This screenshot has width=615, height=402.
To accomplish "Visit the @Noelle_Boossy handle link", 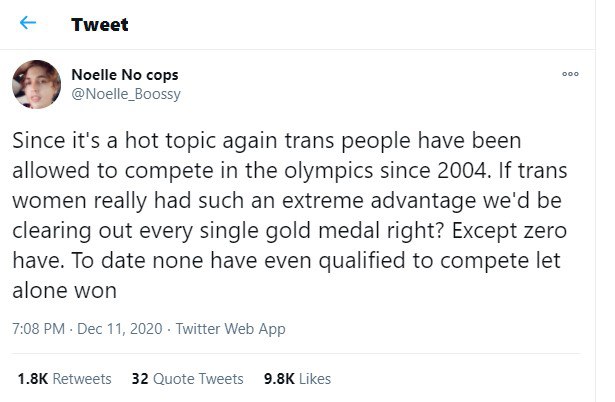I will click(126, 94).
